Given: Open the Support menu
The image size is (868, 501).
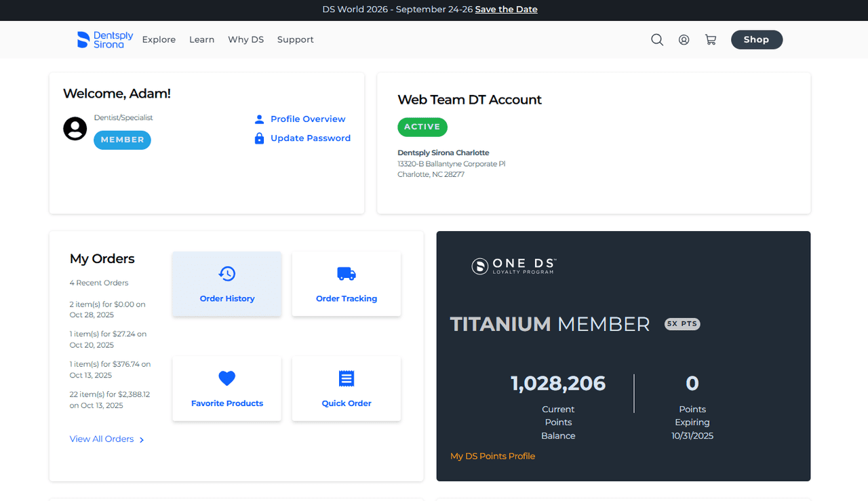Looking at the screenshot, I should pos(295,40).
